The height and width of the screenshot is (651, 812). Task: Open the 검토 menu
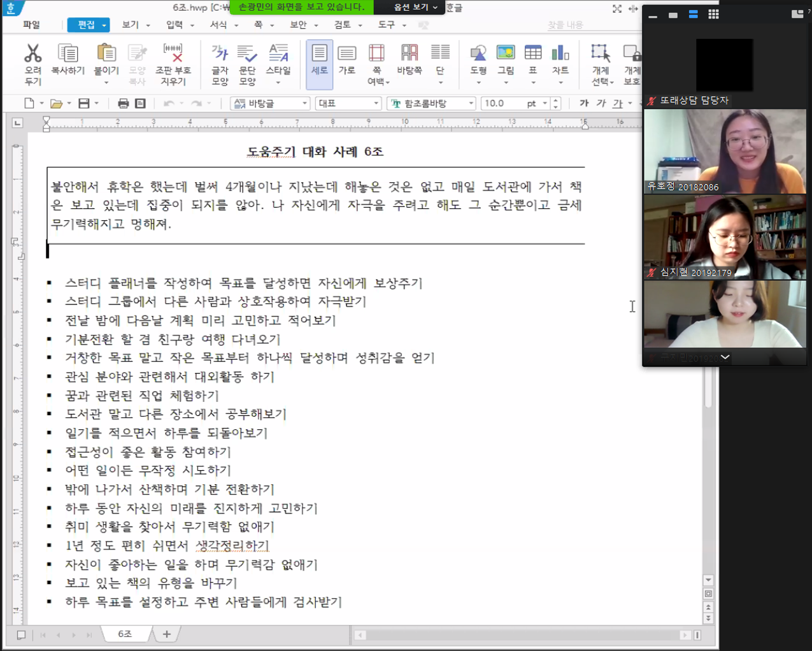click(342, 25)
